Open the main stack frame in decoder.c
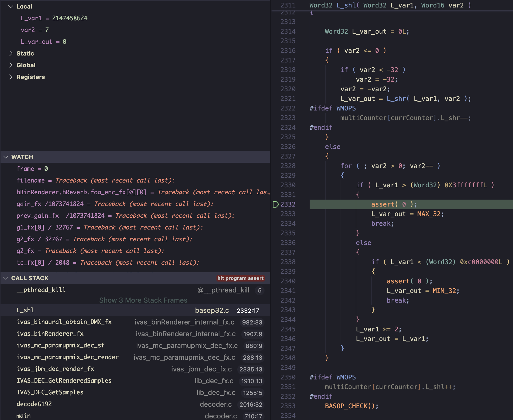Image resolution: width=513 pixels, height=420 pixels. [23, 416]
